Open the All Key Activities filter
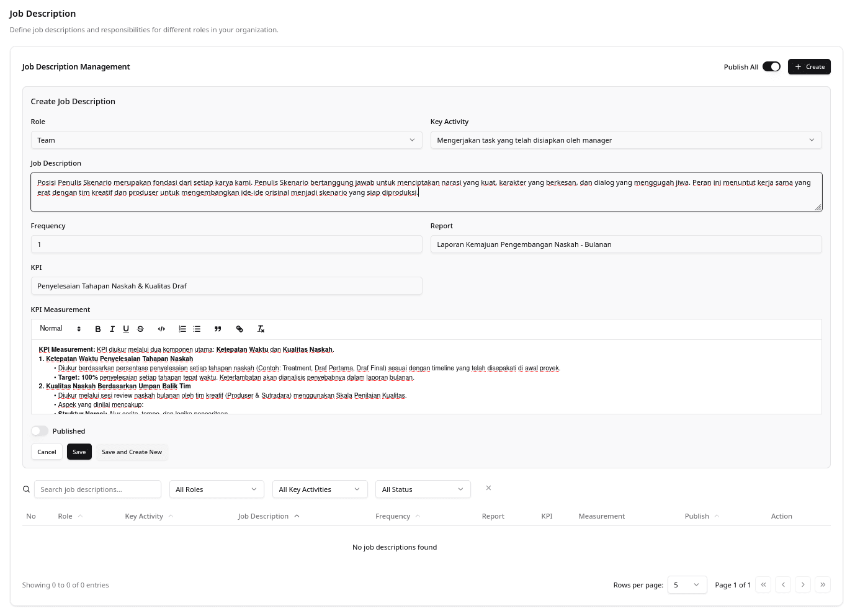The image size is (855, 616). (x=320, y=489)
